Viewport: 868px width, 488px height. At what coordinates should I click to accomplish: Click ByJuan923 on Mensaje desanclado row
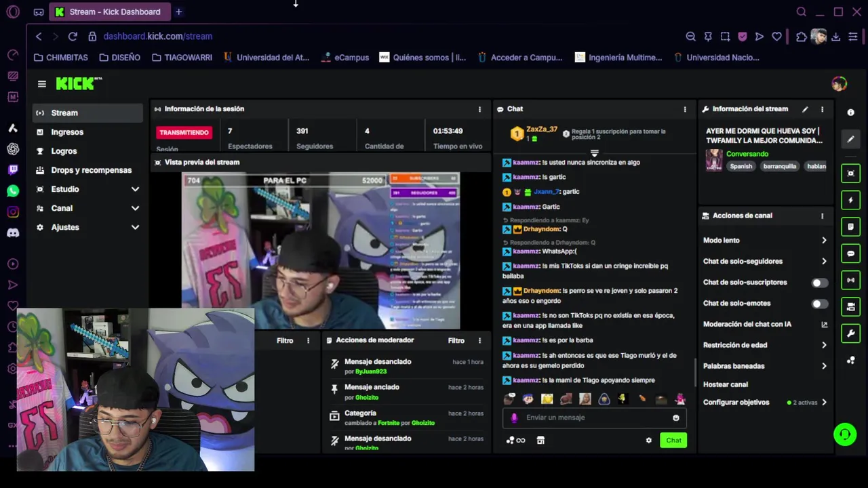(371, 372)
